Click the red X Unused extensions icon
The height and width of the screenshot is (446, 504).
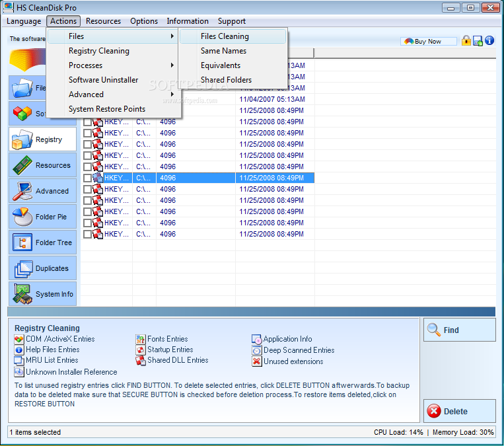pyautogui.click(x=256, y=361)
